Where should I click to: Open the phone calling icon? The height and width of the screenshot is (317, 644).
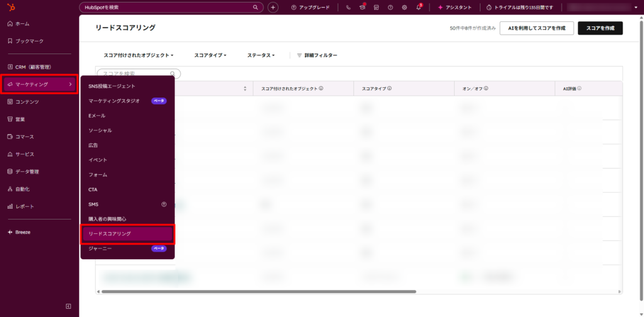point(348,8)
